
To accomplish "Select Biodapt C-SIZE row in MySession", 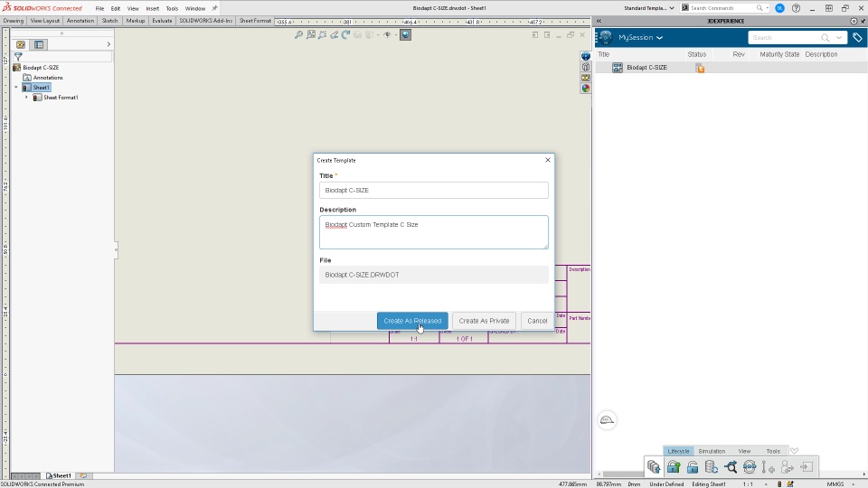I will (731, 68).
